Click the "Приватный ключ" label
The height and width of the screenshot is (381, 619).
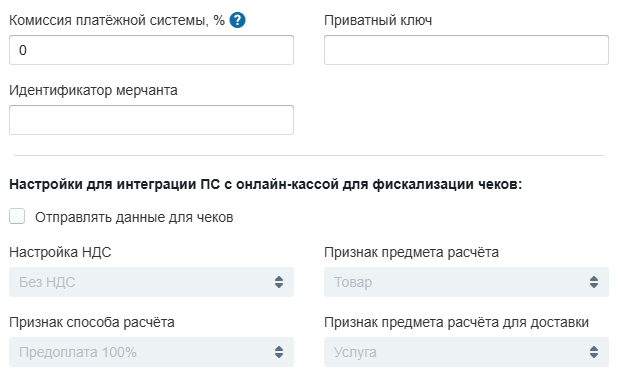pos(378,20)
